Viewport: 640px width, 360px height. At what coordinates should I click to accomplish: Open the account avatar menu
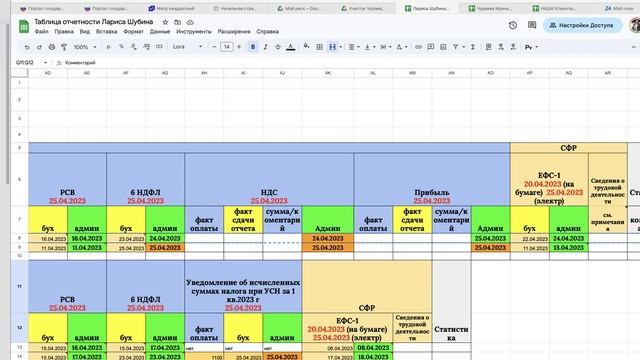click(x=635, y=25)
